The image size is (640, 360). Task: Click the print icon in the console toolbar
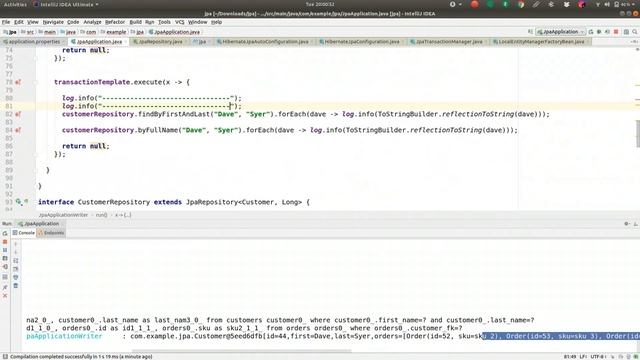(x=16, y=277)
